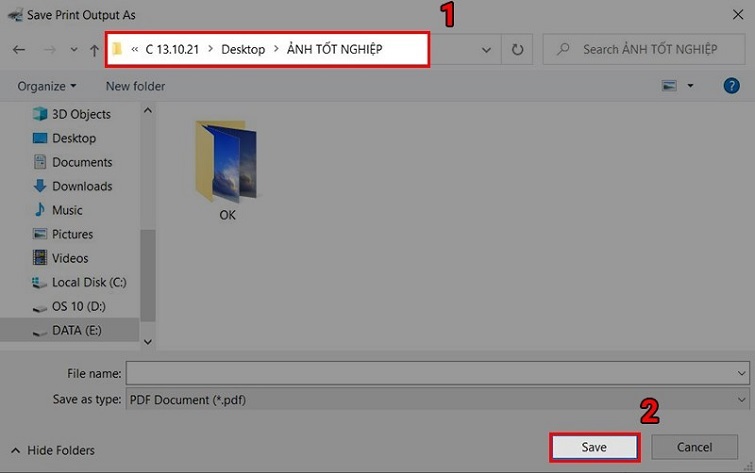Create a New folder
Image resolution: width=755 pixels, height=473 pixels.
click(135, 86)
